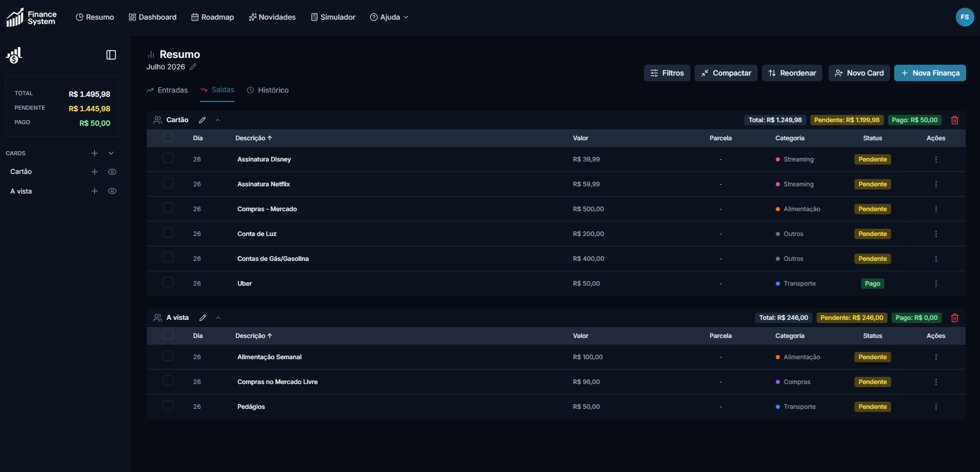Check the Uber row checkbox
Image resolution: width=980 pixels, height=472 pixels.
pos(168,282)
